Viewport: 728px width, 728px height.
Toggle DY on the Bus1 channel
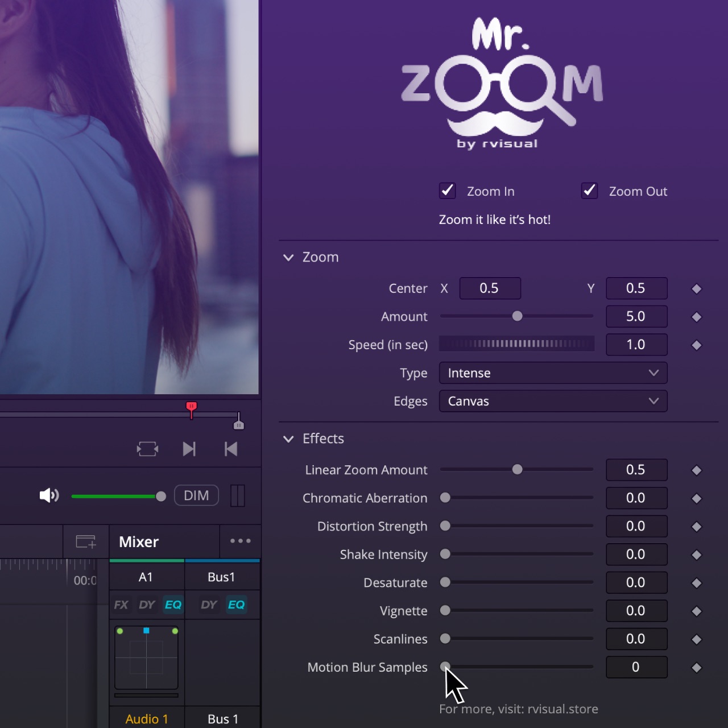[209, 605]
